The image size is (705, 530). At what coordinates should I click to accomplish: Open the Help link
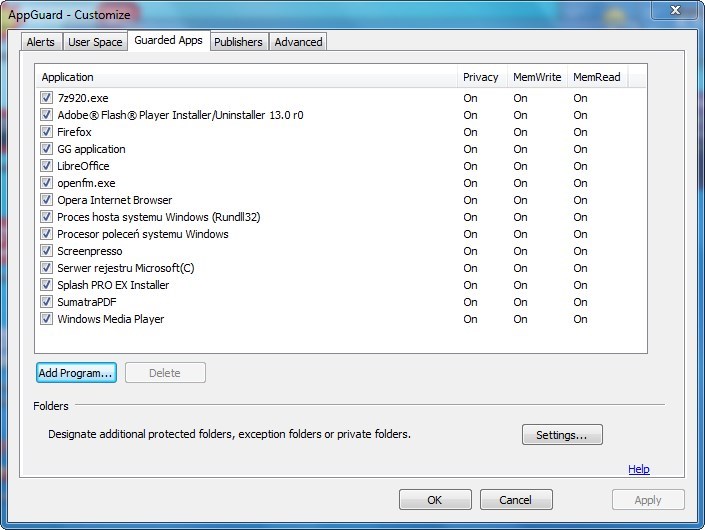(638, 469)
